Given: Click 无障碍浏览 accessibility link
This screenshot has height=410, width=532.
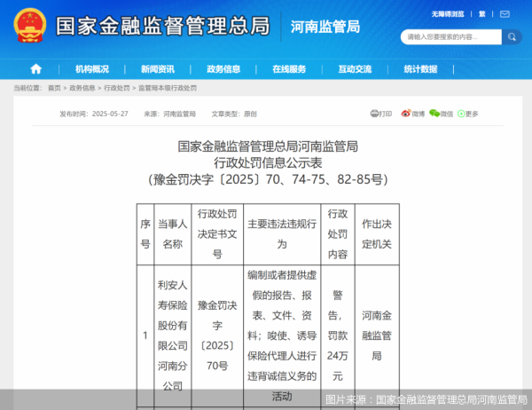Looking at the screenshot, I should tap(448, 14).
